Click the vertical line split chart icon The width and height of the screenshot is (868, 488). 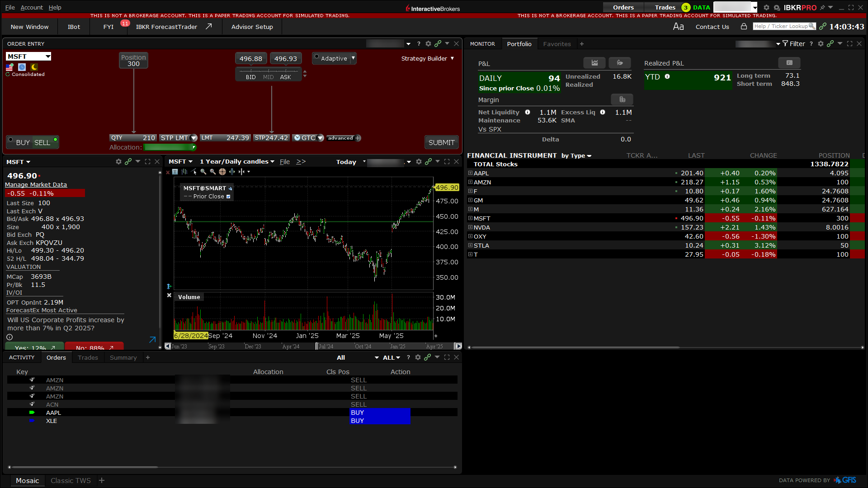pos(241,172)
